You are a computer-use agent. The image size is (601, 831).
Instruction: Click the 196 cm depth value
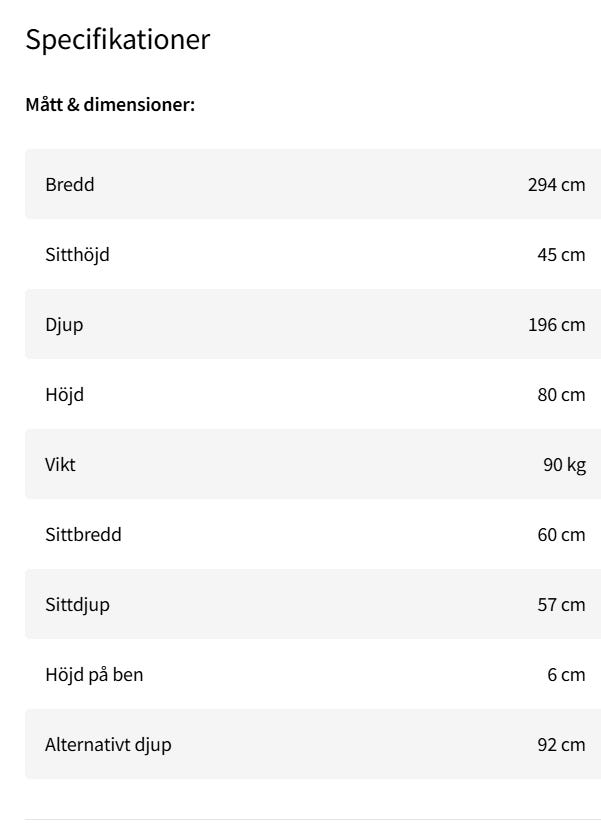tap(556, 324)
